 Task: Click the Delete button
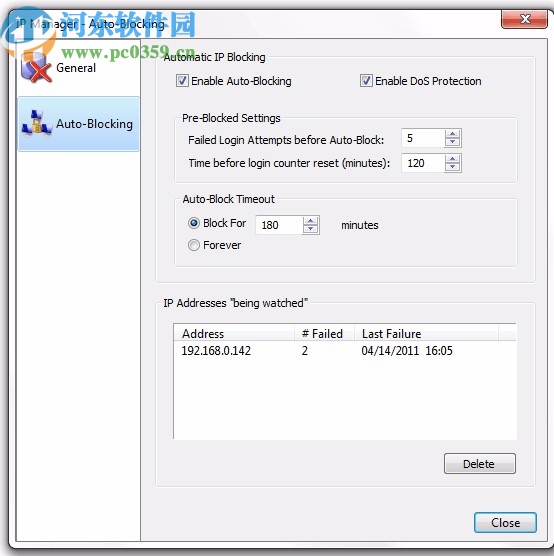click(x=480, y=463)
